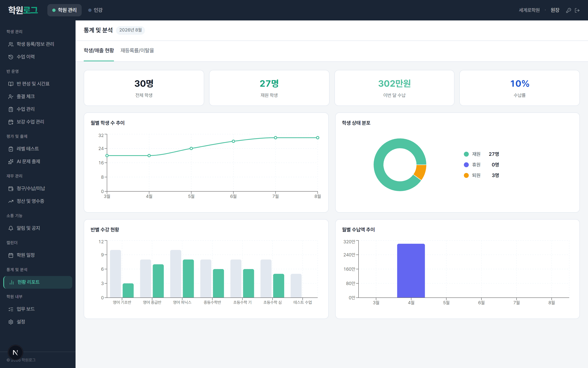Click the 알림 및 공지 bell icon
Viewport: 588px width, 368px height.
pyautogui.click(x=11, y=228)
